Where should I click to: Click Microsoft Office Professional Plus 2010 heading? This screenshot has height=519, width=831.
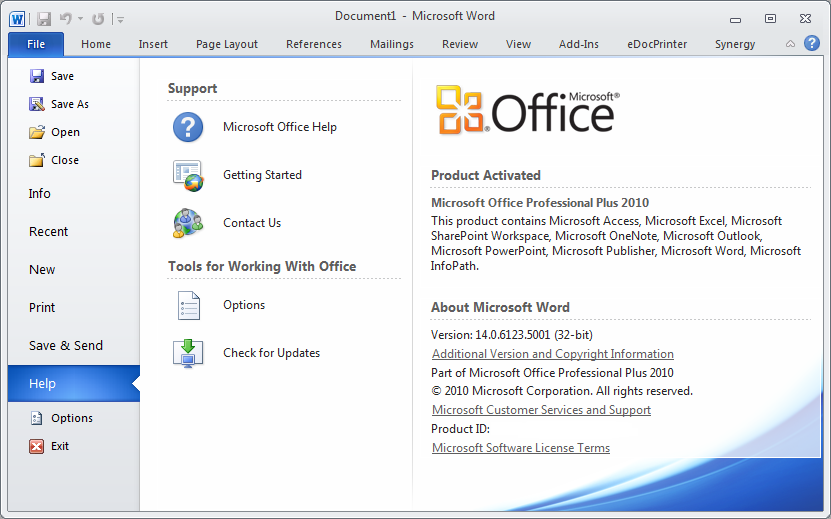[540, 203]
